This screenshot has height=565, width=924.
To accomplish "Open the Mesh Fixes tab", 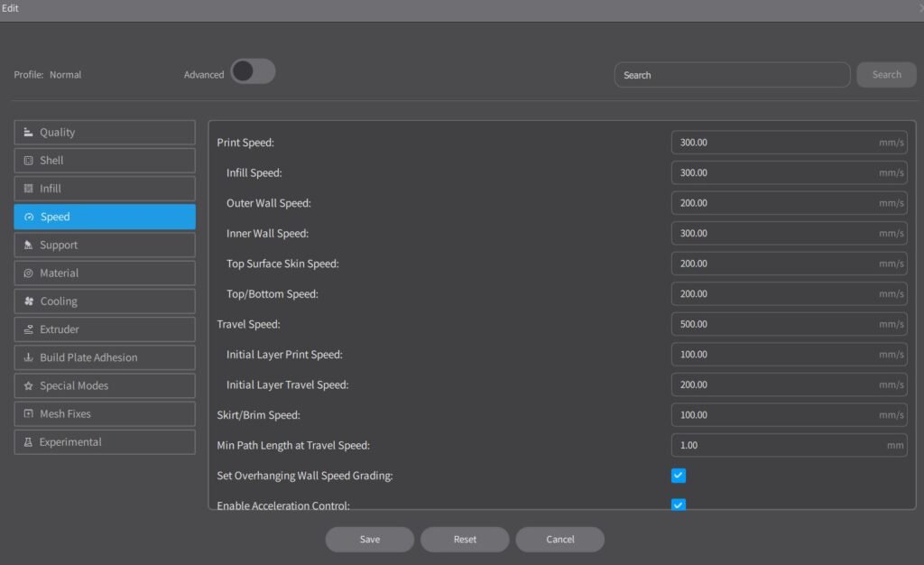I will click(x=105, y=413).
